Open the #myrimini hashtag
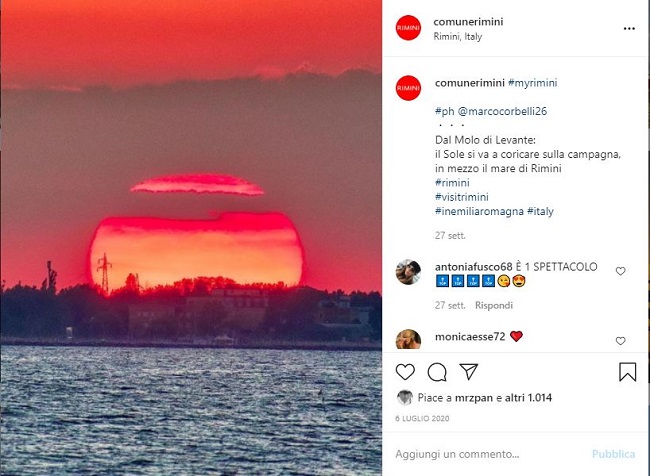The width and height of the screenshot is (650, 476). click(x=533, y=83)
